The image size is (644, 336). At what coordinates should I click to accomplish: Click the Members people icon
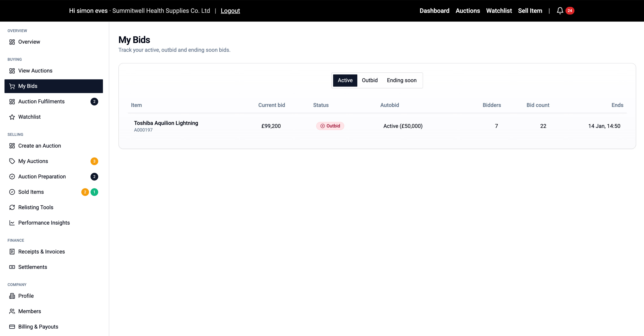pos(12,311)
